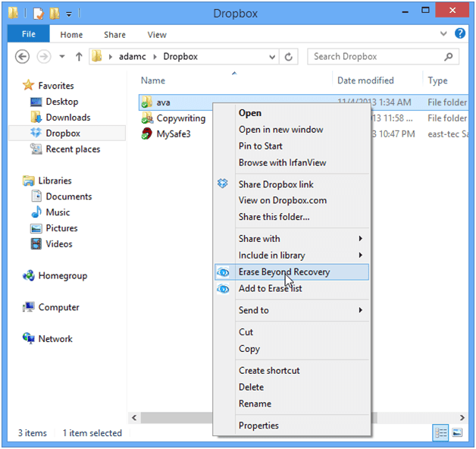Click the Homegroup icon
This screenshot has height=449, width=476.
(x=29, y=275)
